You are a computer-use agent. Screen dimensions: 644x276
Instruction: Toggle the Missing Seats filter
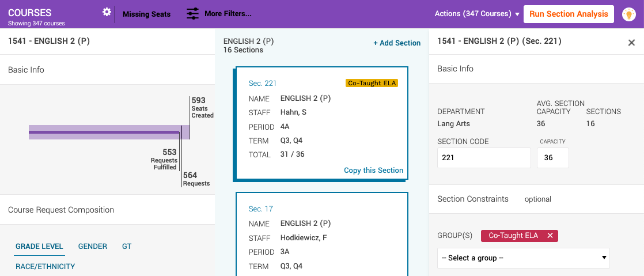coord(146,14)
